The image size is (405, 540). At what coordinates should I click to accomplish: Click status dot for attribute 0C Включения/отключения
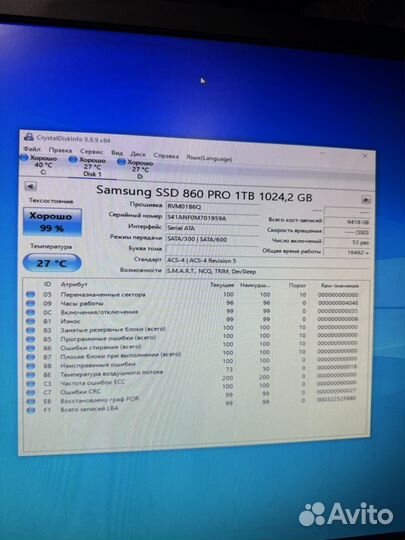tap(31, 312)
